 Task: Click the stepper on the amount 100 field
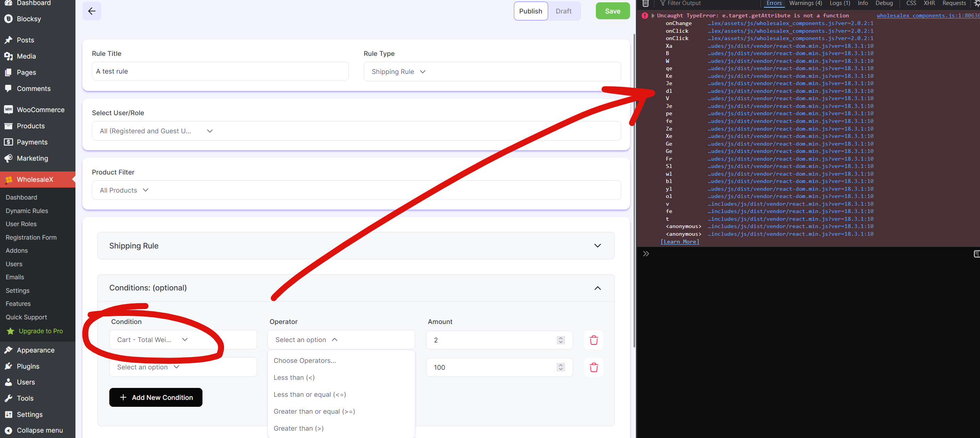point(560,368)
